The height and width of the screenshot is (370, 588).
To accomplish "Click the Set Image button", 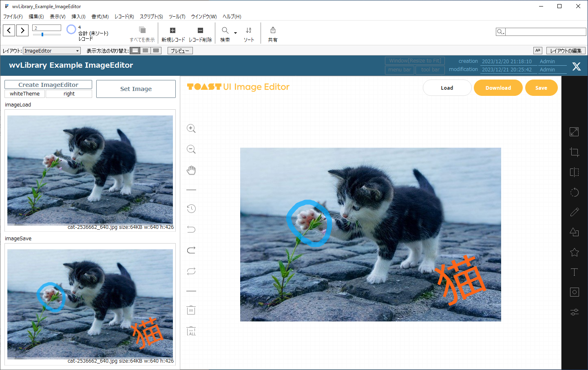I will (x=136, y=89).
